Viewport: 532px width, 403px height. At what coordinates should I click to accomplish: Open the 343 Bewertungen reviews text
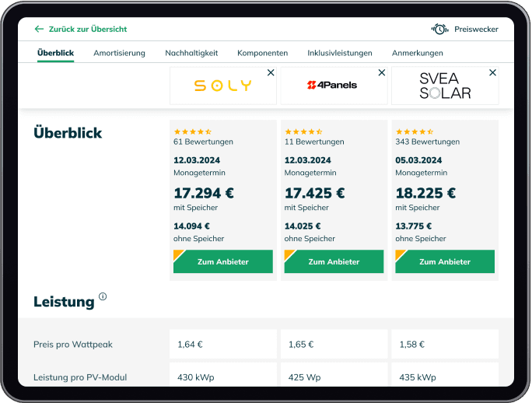coord(427,142)
